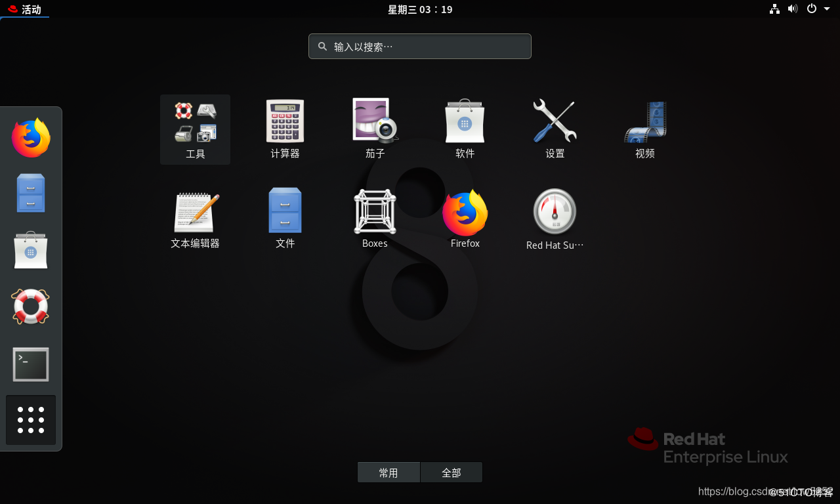Image resolution: width=840 pixels, height=504 pixels.
Task: Open the 茄子 (Cheese) webcam app
Action: tap(375, 129)
